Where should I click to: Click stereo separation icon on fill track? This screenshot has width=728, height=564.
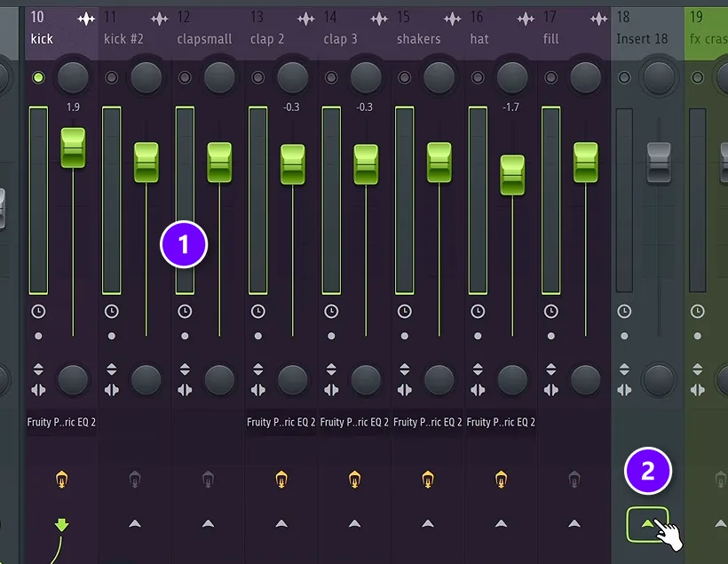coord(551,390)
